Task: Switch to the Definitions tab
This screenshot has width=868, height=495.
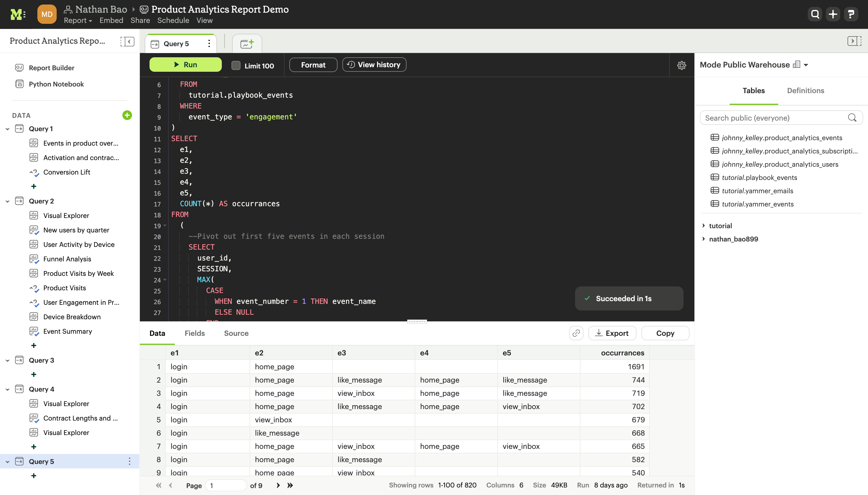Action: pos(805,90)
